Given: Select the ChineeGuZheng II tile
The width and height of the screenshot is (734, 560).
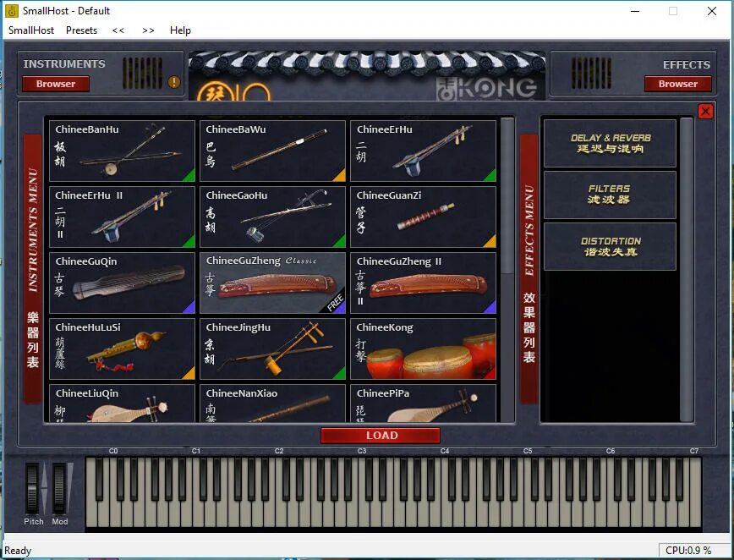Looking at the screenshot, I should [423, 283].
